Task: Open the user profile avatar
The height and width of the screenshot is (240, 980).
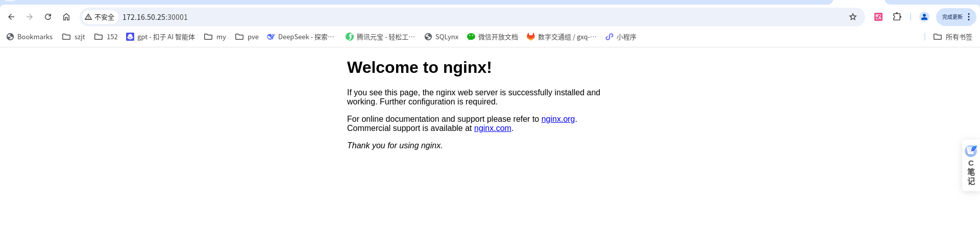Action: pyautogui.click(x=924, y=17)
